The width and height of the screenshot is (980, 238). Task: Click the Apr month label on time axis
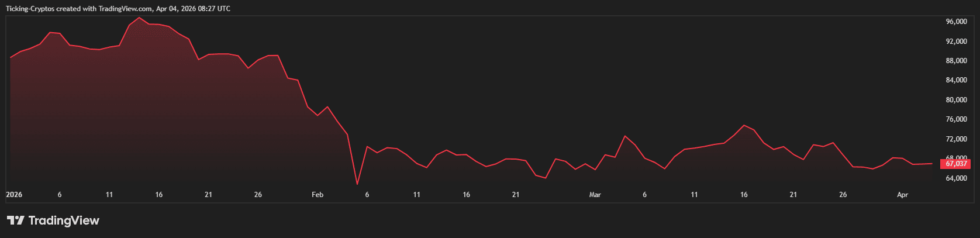pos(903,195)
